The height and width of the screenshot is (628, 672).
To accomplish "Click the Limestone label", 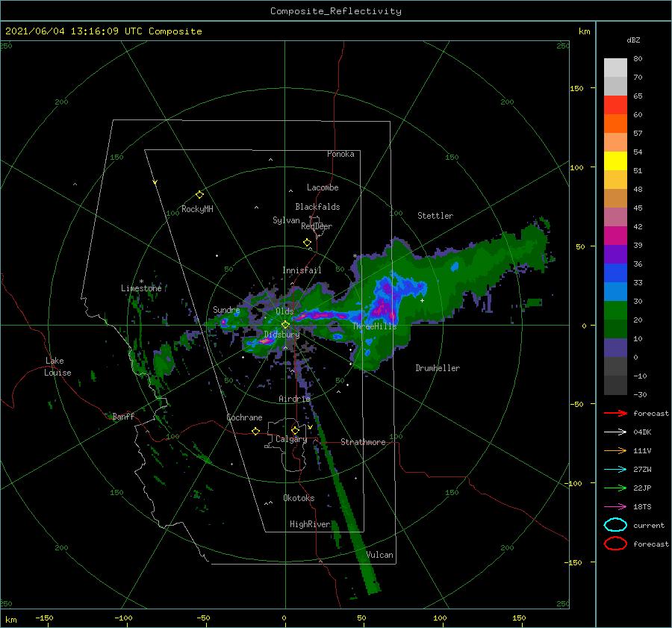I will click(x=141, y=288).
